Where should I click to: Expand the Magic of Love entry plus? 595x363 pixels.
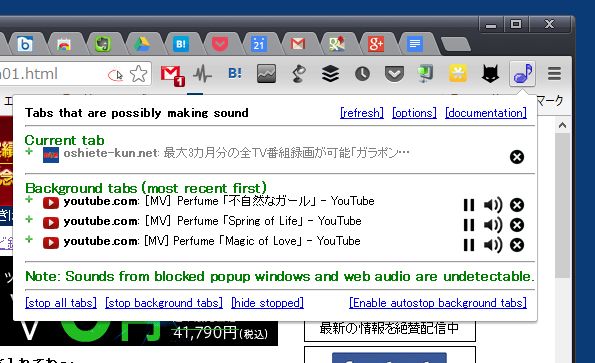pos(29,239)
